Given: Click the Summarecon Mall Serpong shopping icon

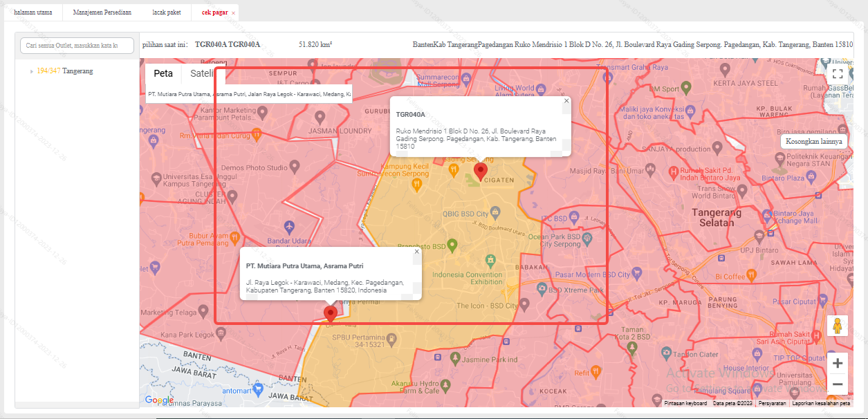Looking at the screenshot, I should coord(465,80).
